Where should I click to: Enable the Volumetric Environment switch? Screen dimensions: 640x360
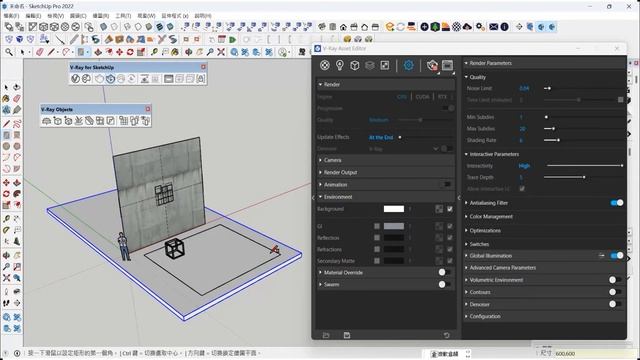615,280
